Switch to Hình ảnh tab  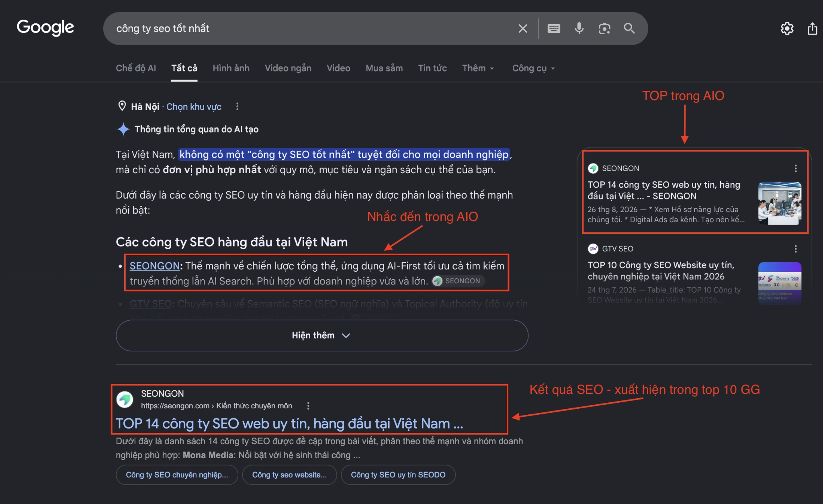231,68
